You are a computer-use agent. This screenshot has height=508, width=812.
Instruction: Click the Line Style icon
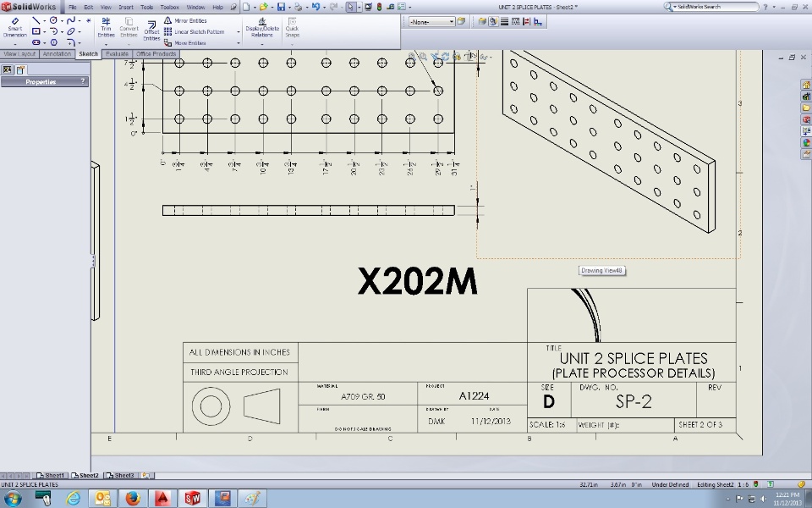click(x=516, y=22)
